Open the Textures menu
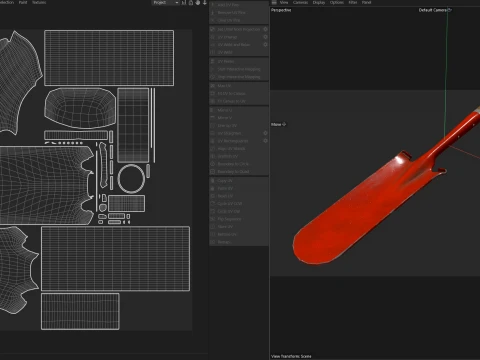The image size is (480, 360). [x=39, y=2]
